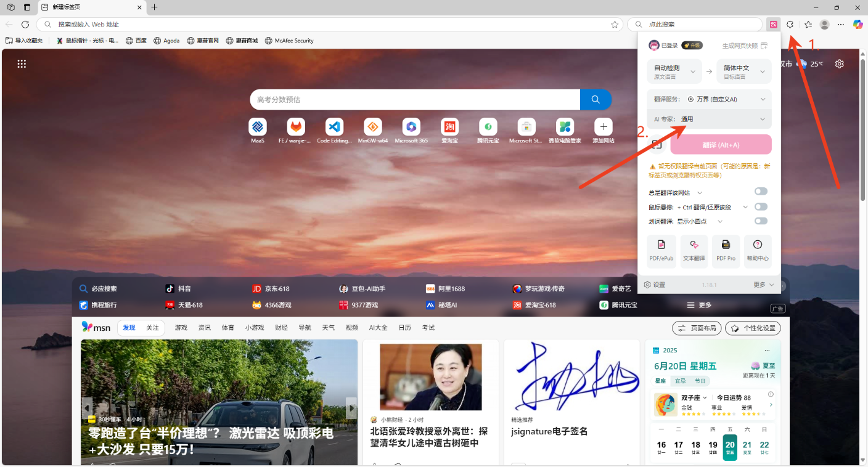Click the 个性化设置 personalization button
This screenshot has width=868, height=467.
[753, 328]
